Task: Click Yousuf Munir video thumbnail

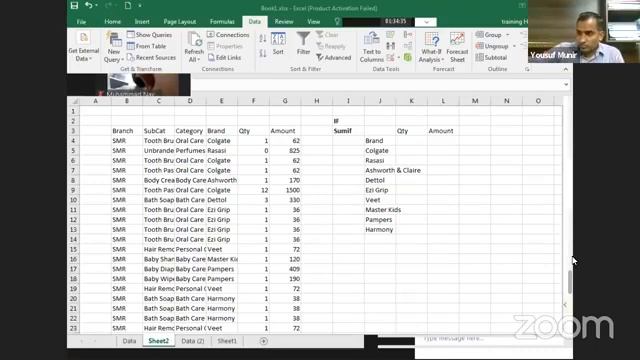Action: click(x=584, y=31)
